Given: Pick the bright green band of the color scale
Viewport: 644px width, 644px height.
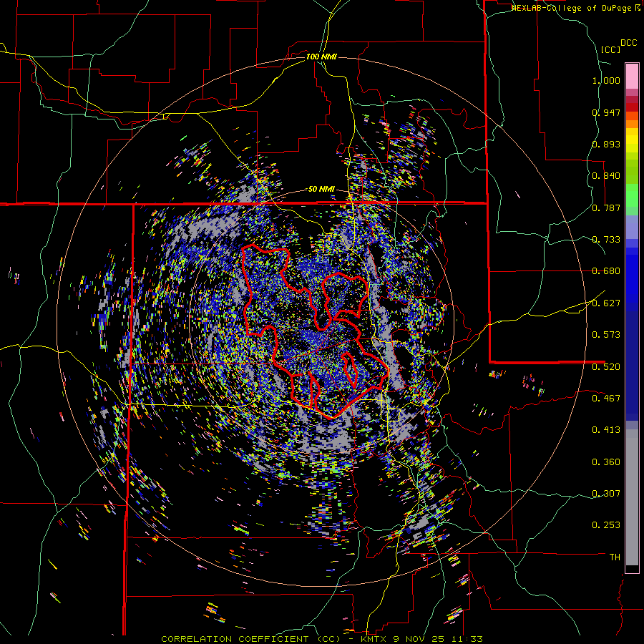Looking at the screenshot, I should pyautogui.click(x=632, y=195).
